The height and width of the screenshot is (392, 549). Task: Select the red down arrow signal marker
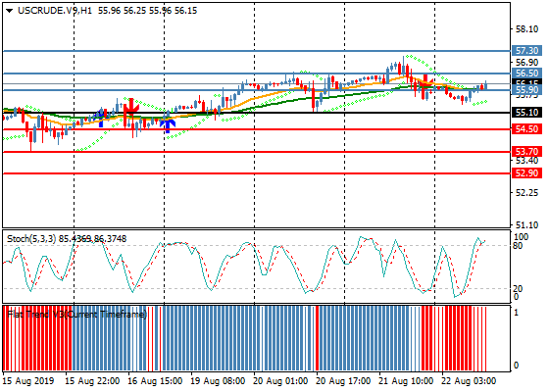pos(131,107)
